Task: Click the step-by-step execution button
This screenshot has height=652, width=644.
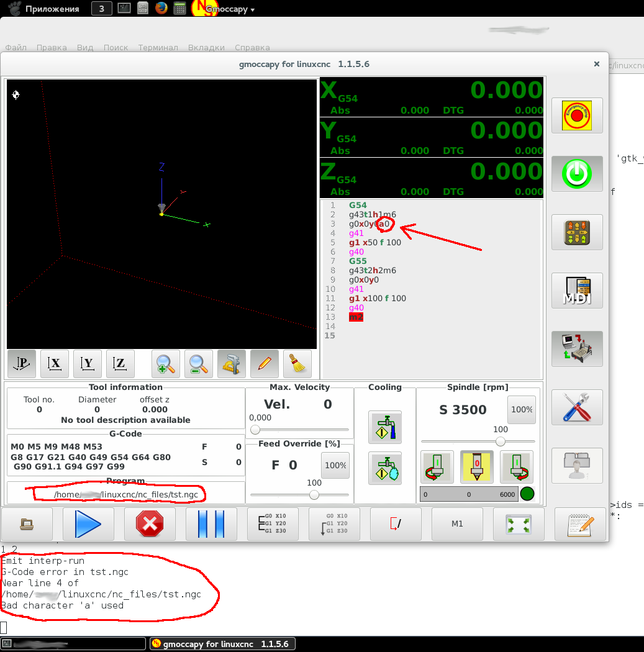Action: 273,524
